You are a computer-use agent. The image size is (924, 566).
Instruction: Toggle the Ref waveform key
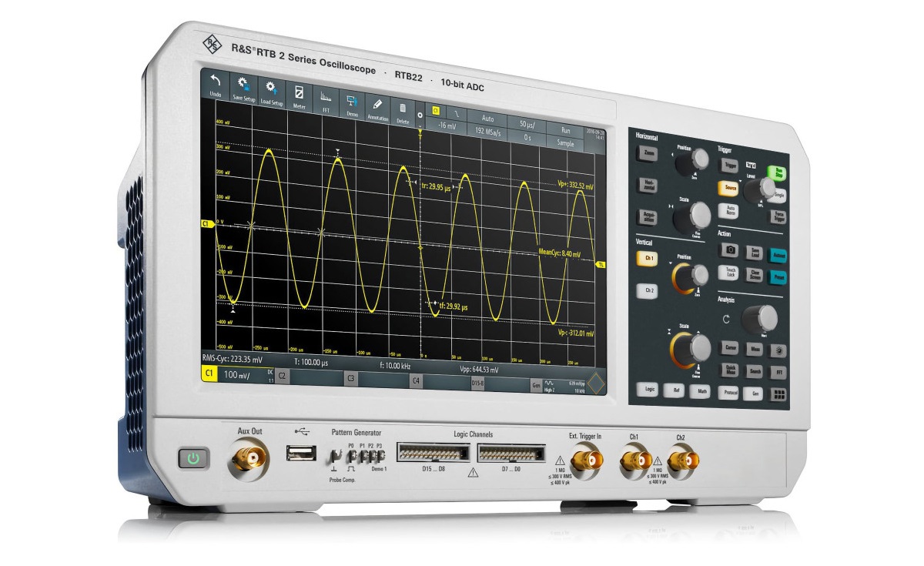675,390
